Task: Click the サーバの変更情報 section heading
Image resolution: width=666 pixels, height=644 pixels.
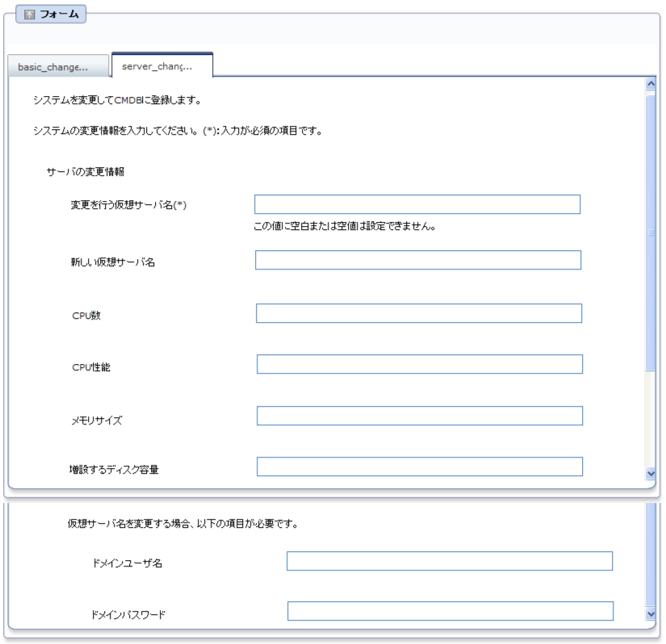Action: click(x=86, y=172)
